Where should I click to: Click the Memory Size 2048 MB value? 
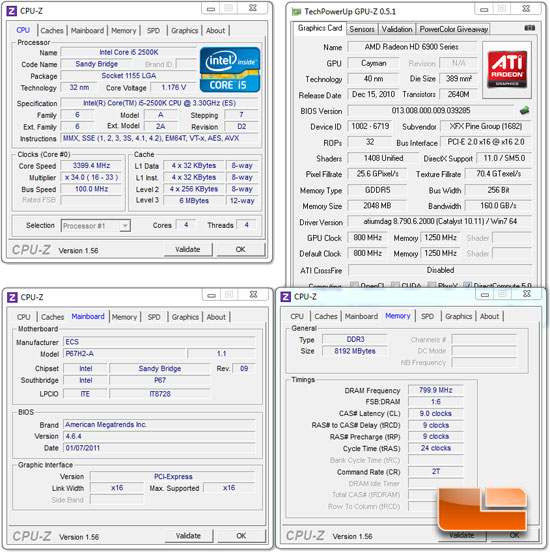coord(377,205)
